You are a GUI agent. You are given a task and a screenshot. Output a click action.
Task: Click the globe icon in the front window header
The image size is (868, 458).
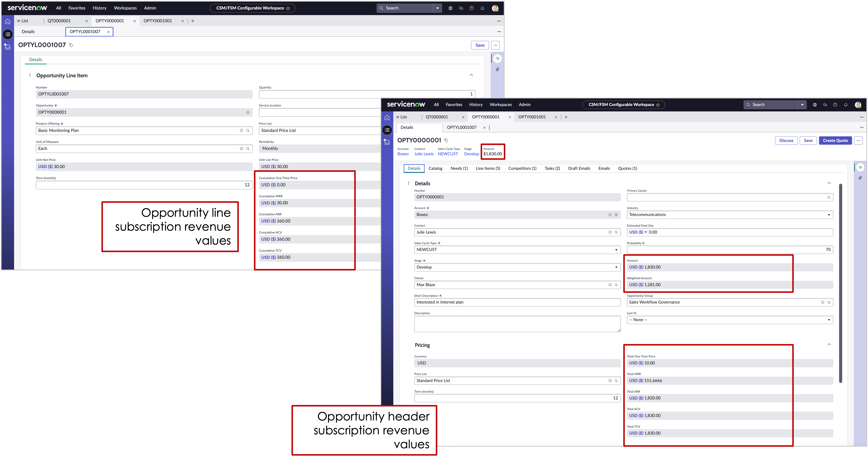click(x=815, y=105)
